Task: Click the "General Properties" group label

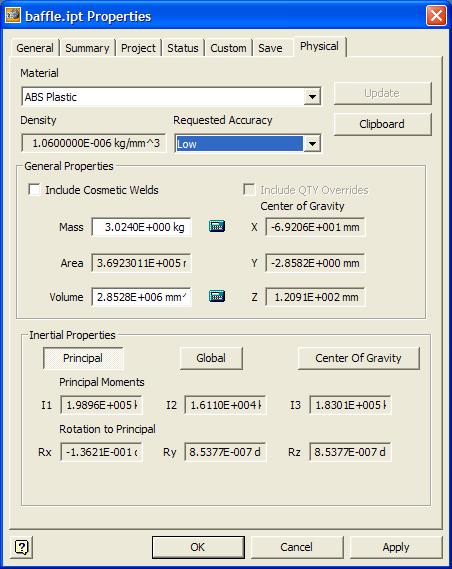Action: [x=69, y=166]
